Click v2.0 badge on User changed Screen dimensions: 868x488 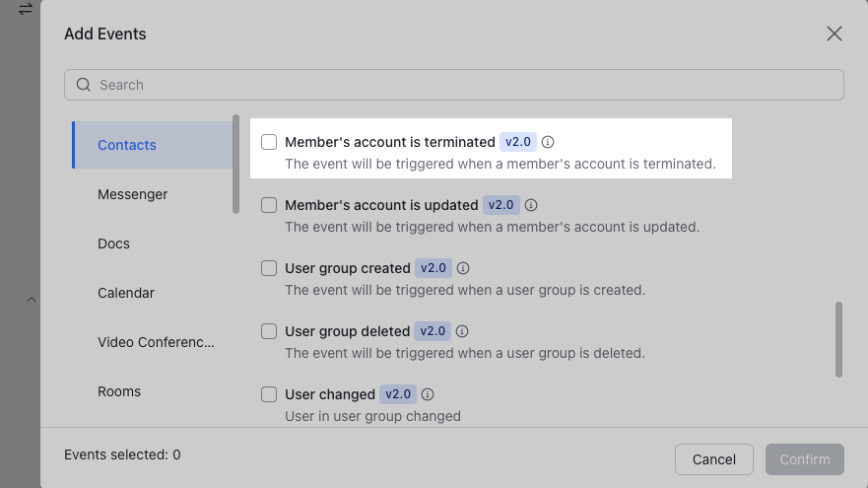tap(398, 395)
